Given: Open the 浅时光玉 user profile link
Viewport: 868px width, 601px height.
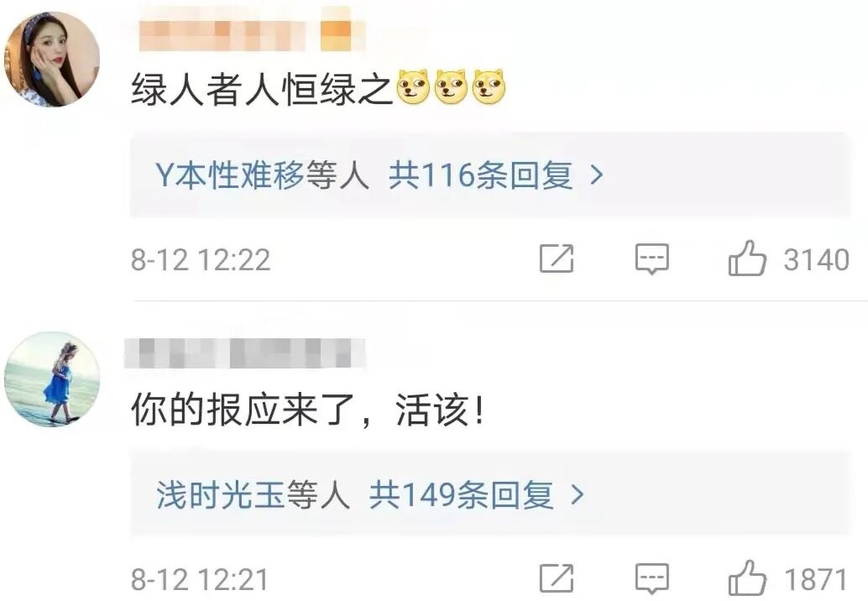Looking at the screenshot, I should [x=220, y=494].
